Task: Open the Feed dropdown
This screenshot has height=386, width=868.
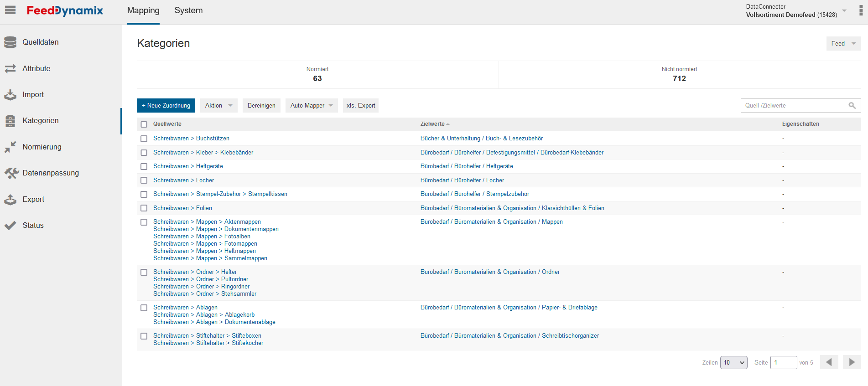Action: (x=843, y=43)
